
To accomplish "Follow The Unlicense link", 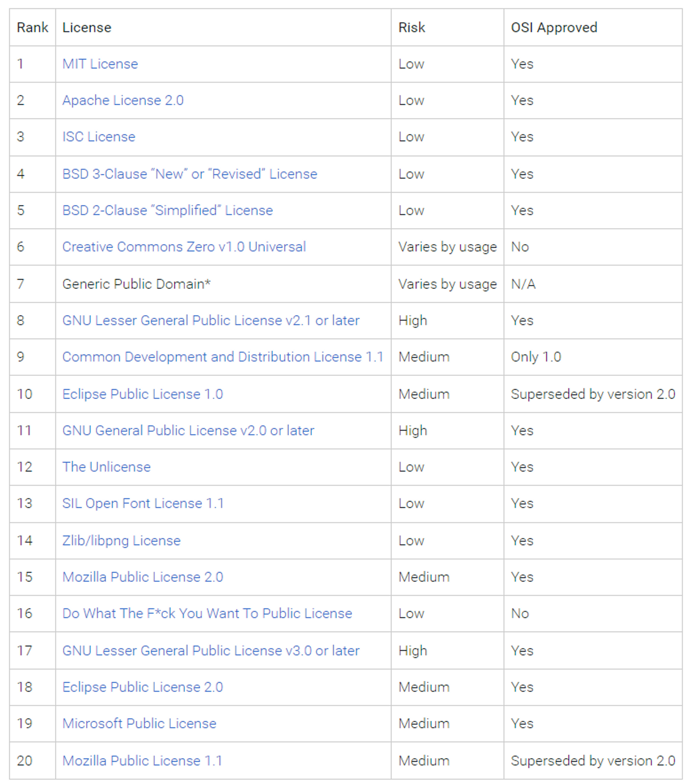I will (107, 467).
